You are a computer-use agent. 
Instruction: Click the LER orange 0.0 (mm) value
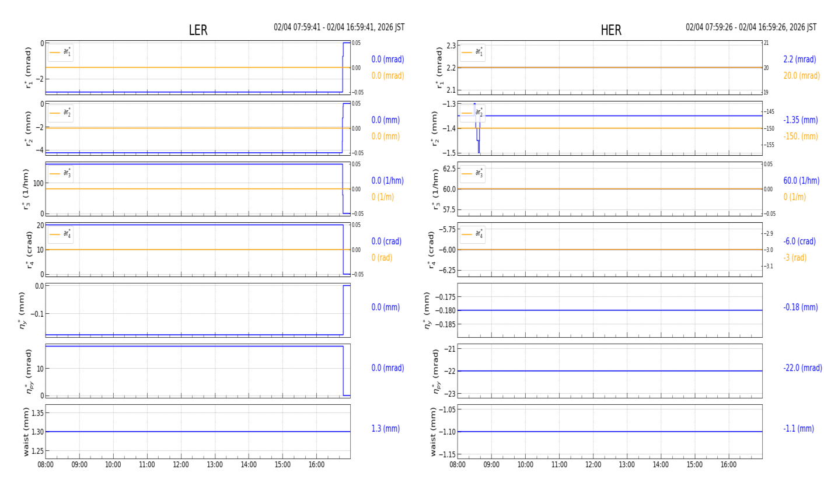coord(385,136)
